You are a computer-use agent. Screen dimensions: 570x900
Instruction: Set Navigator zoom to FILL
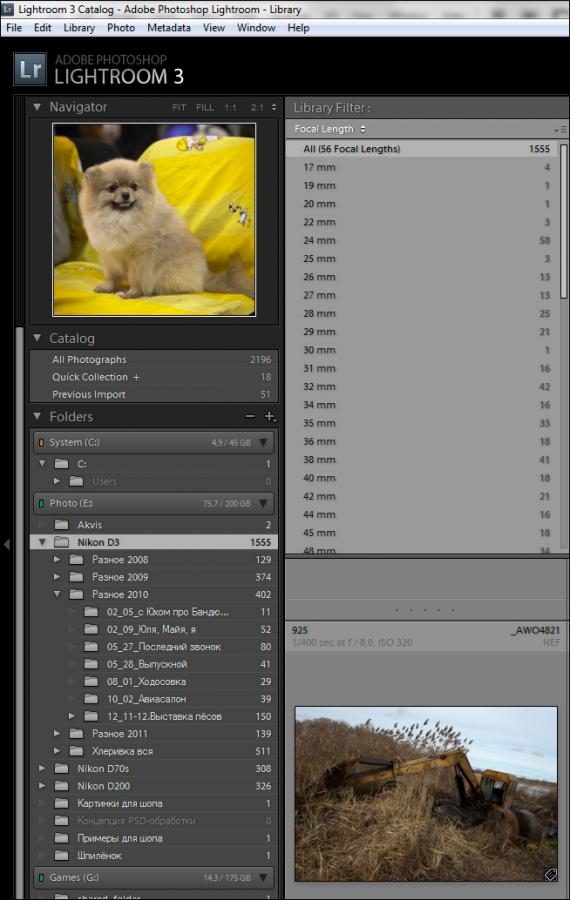click(205, 107)
